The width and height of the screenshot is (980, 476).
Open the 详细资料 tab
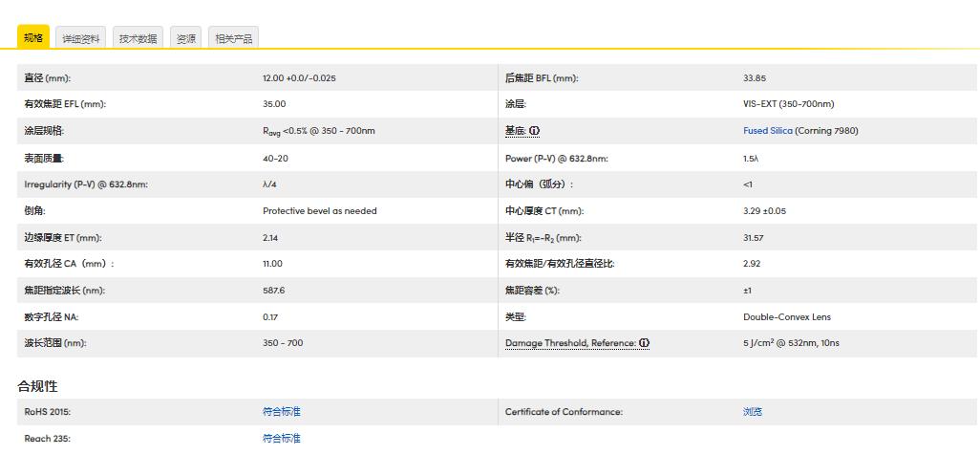tap(81, 38)
